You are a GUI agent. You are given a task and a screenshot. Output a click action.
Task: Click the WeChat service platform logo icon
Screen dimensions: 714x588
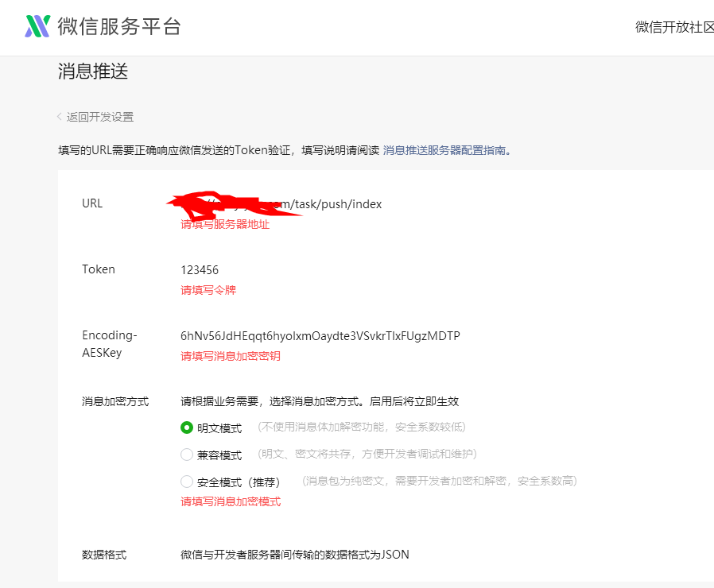click(x=37, y=26)
